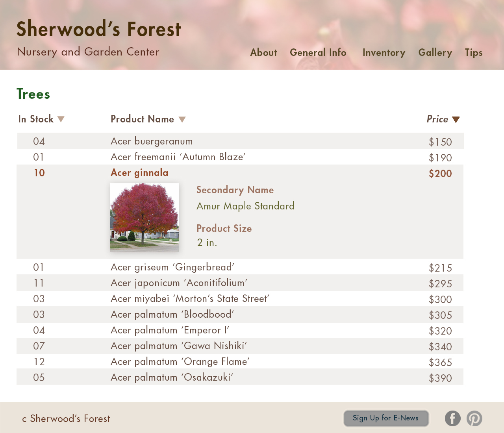Select Acer palmatum 'Bloodbood' product
Screen dimensions: 504x433
point(172,315)
